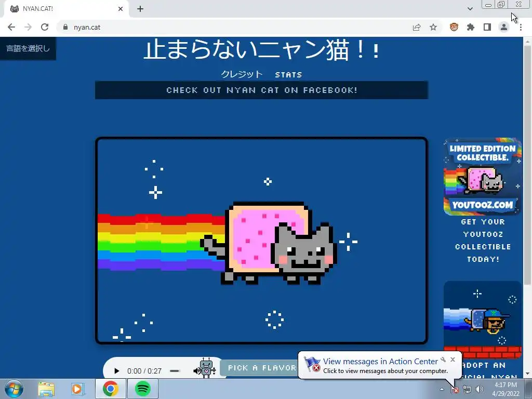
Task: Switch to Chrome on the taskbar
Action: 110,389
